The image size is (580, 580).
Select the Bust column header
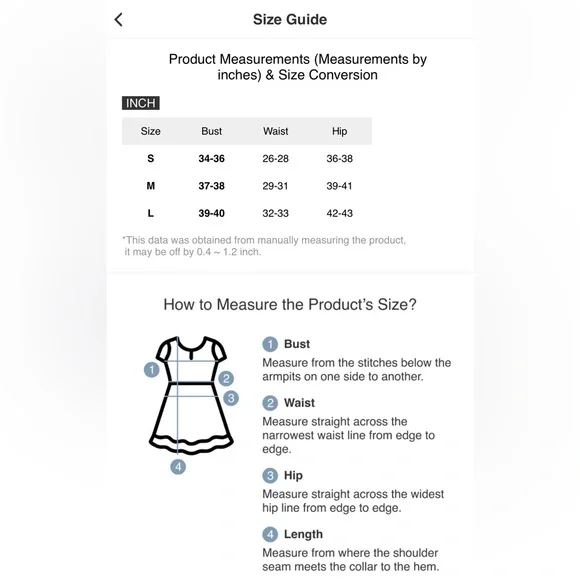(212, 131)
